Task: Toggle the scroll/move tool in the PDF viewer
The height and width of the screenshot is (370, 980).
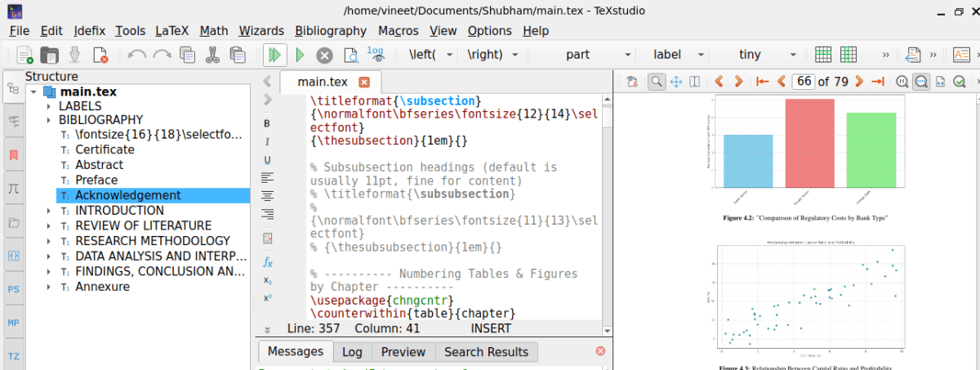Action: 676,81
